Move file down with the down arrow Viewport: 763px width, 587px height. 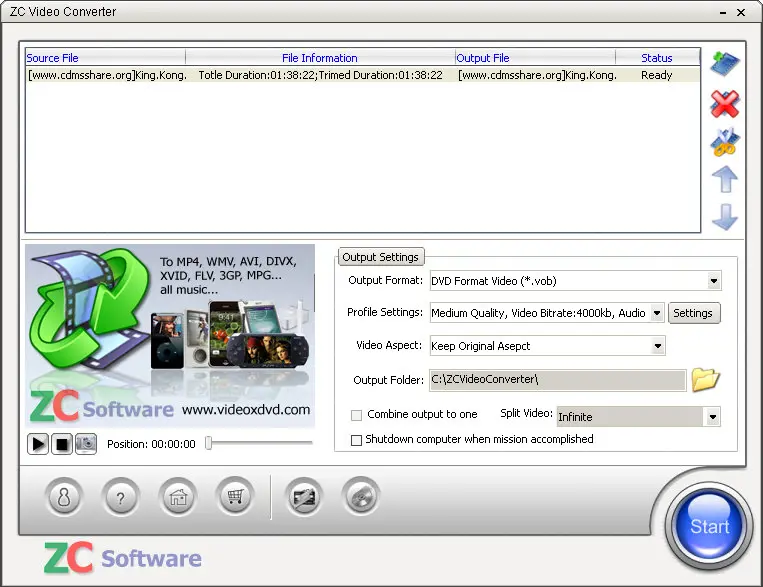point(725,217)
